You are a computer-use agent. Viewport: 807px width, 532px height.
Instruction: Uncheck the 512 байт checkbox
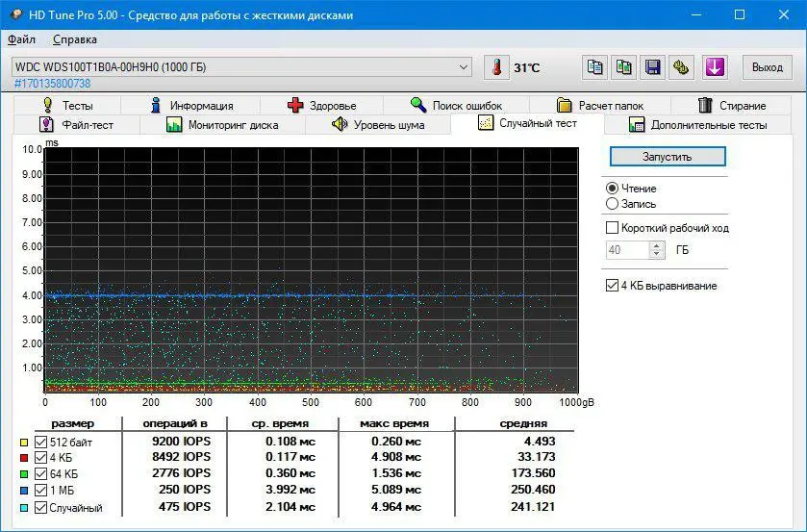pos(40,442)
